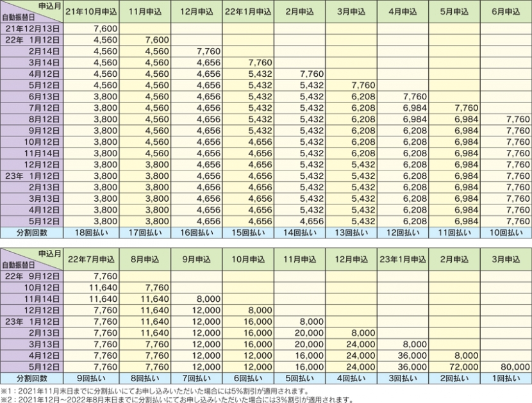Click the 21年10月申込 column header
532x403 pixels.
[x=91, y=12]
